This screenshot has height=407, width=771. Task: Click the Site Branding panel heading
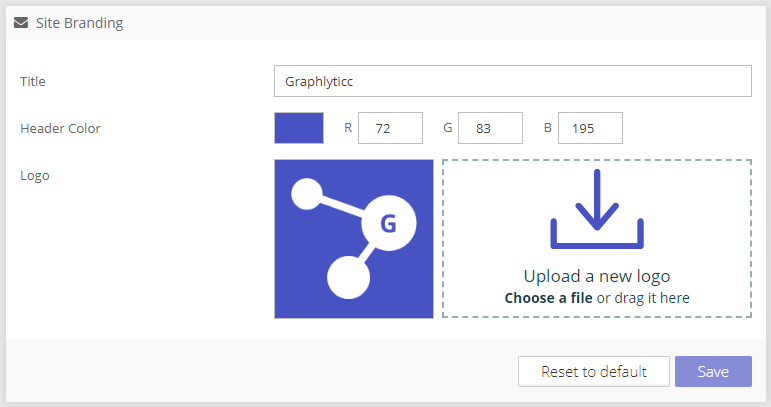79,22
